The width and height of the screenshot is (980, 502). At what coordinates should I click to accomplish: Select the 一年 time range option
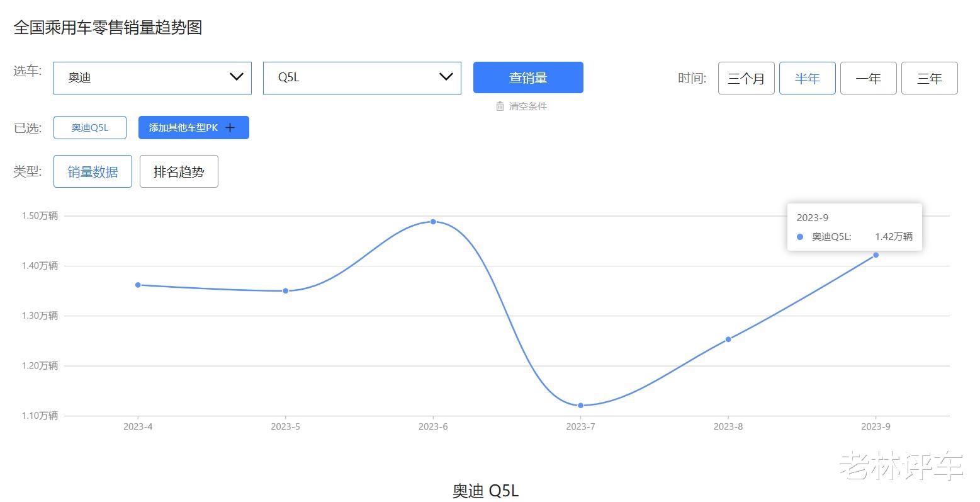869,78
